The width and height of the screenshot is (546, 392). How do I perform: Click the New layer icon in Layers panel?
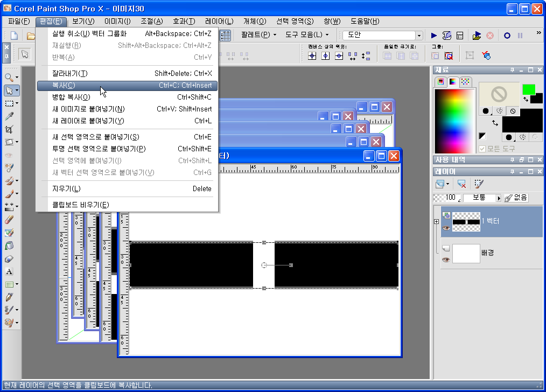pyautogui.click(x=440, y=184)
